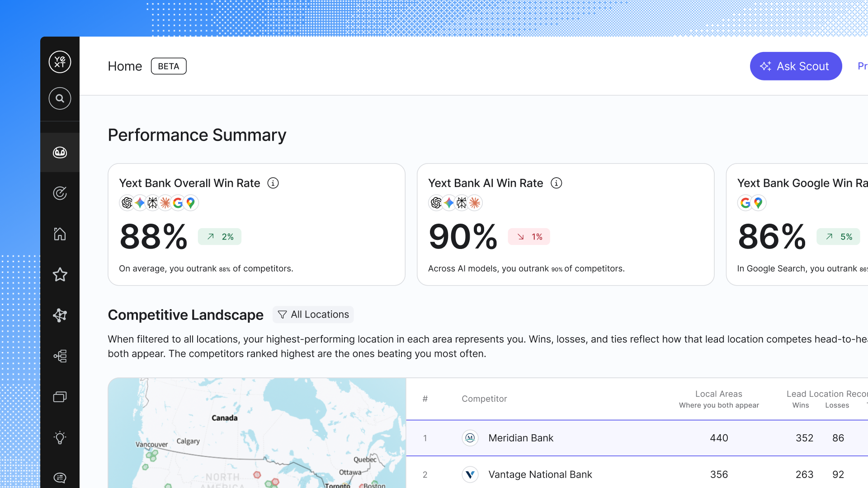The image size is (868, 488).
Task: Click the Losses column header
Action: click(x=837, y=405)
